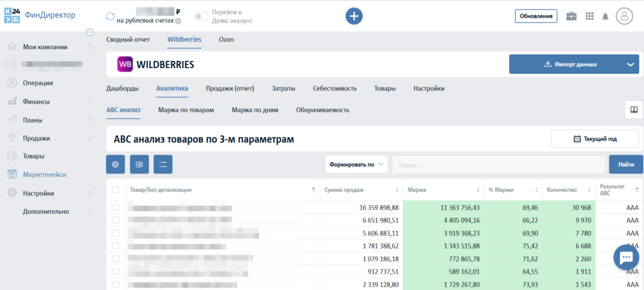The width and height of the screenshot is (644, 290).
Task: Tick the select-all header checkbox
Action: [116, 190]
